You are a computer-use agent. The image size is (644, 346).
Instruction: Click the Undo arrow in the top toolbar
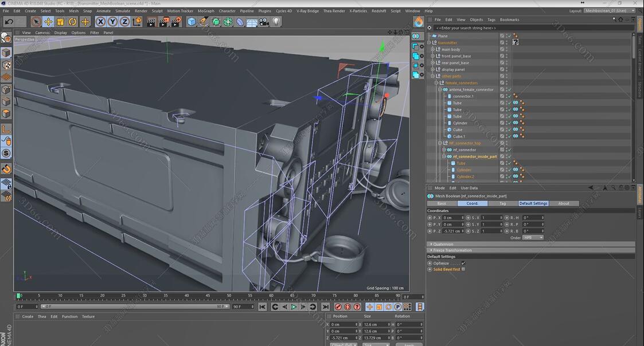coord(8,22)
